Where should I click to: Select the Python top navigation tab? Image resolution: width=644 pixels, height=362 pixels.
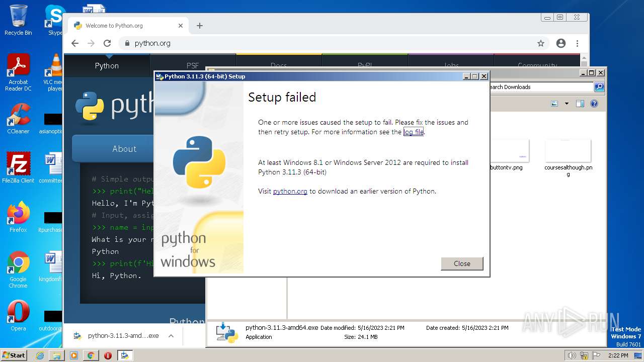pos(107,65)
